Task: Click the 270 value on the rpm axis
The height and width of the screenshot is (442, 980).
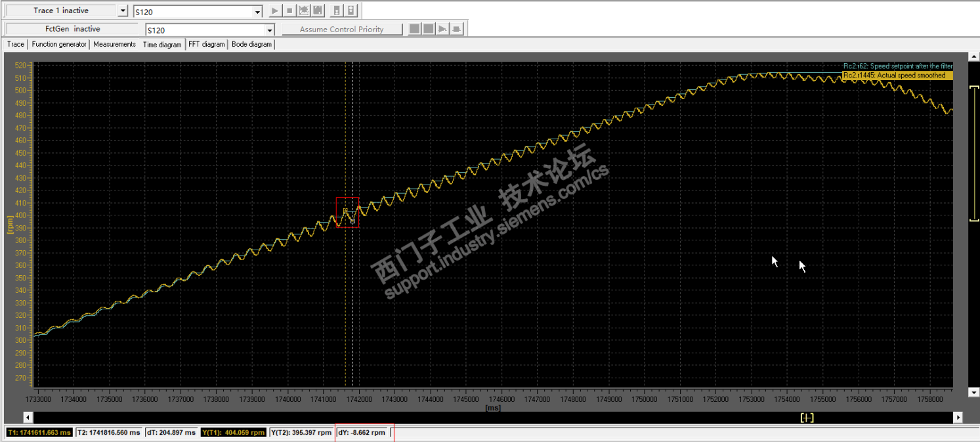Action: (20, 378)
